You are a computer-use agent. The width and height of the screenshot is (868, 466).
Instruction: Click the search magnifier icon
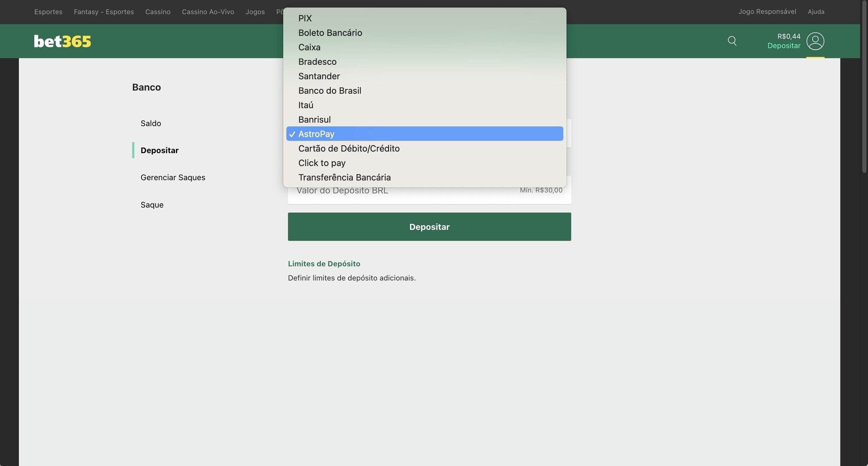(x=732, y=41)
